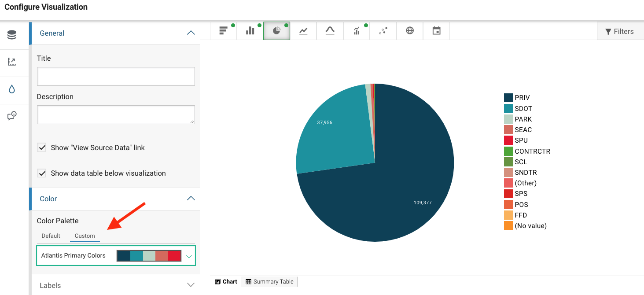Click into the Description text area
Viewport: 644px width, 295px height.
coord(116,114)
